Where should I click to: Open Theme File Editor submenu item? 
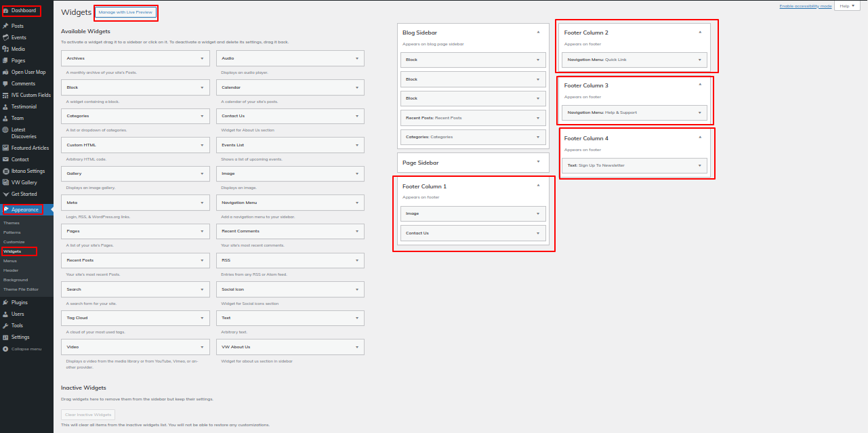(21, 289)
